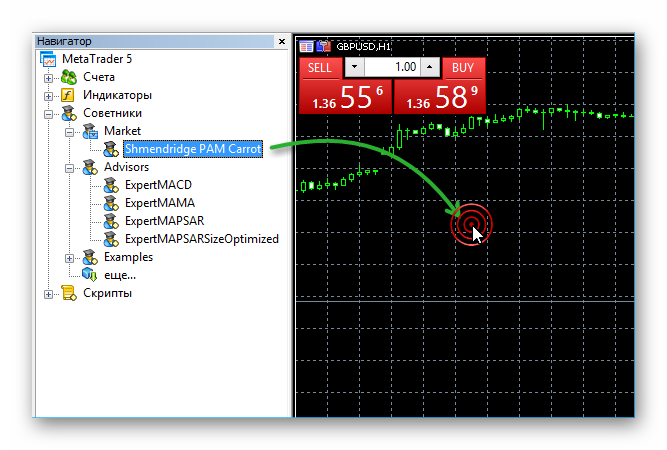Select the Счета label
Viewport: 667px width, 450px height.
(x=99, y=77)
